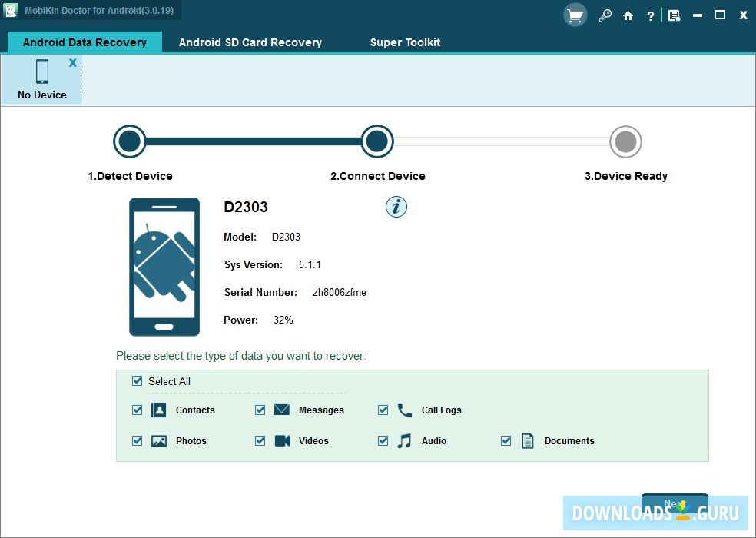
Task: Toggle the Audio checkbox
Action: tap(383, 440)
